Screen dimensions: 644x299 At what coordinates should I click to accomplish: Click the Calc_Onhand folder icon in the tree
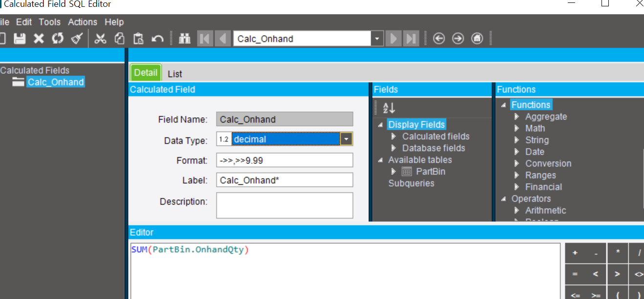pyautogui.click(x=19, y=82)
